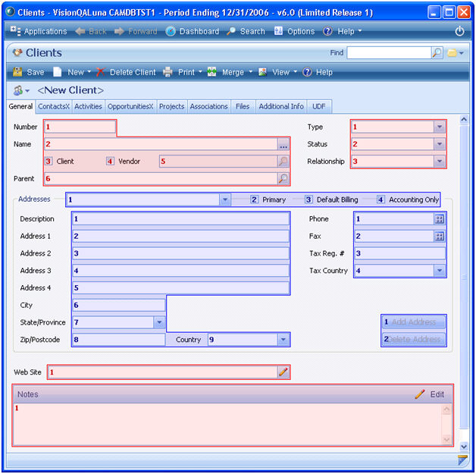Click the search icon beside Find box
Screen dimensions: 476x474
coord(437,53)
